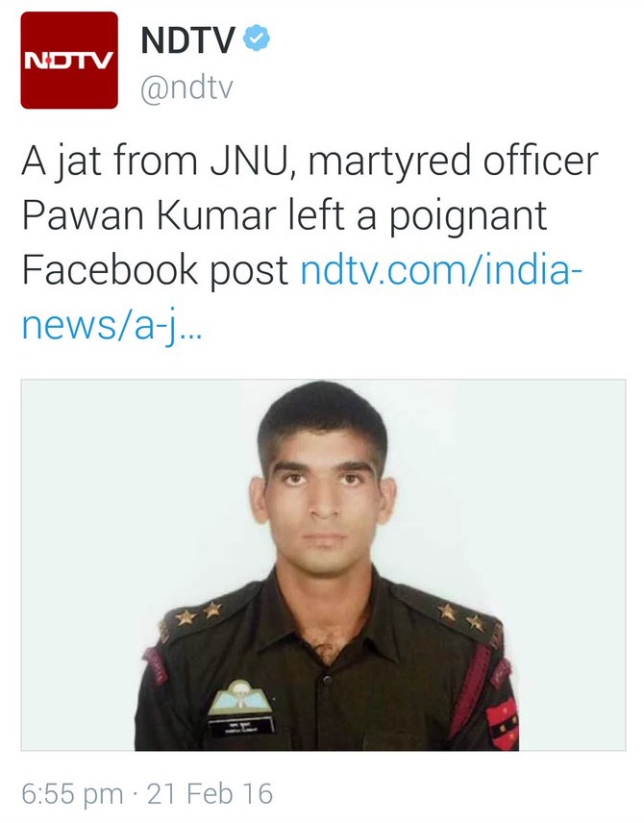Click the stars on the right epaulette
This screenshot has height=823, width=644.
461,616
